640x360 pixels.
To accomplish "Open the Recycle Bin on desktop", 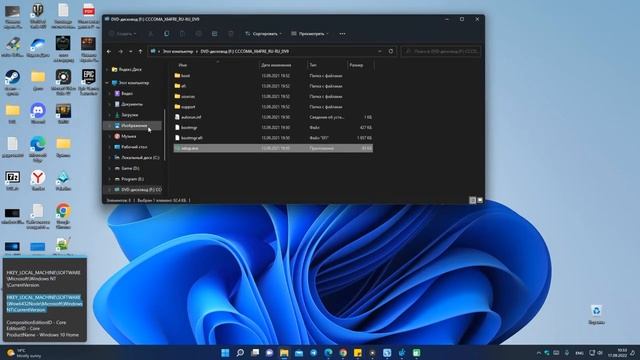I will [596, 314].
